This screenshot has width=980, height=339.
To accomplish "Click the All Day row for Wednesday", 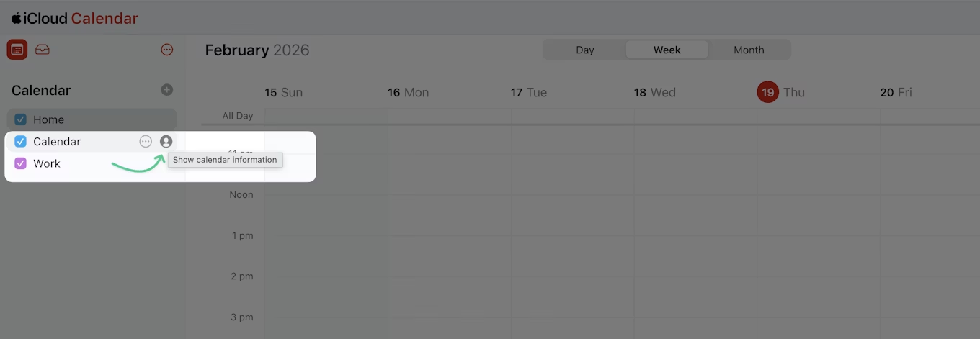I will [x=695, y=116].
